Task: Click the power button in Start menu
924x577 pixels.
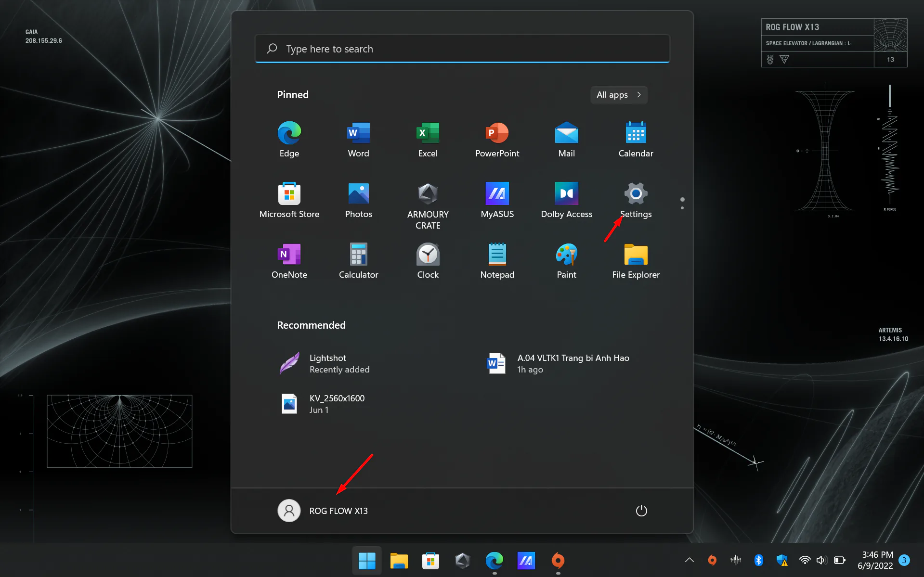Action: coord(641,511)
